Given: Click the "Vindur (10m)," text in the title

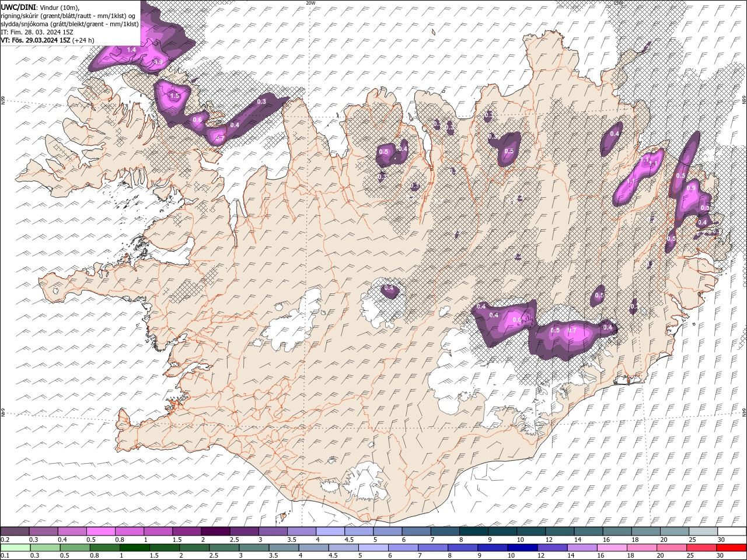Looking at the screenshot, I should click(x=60, y=7).
